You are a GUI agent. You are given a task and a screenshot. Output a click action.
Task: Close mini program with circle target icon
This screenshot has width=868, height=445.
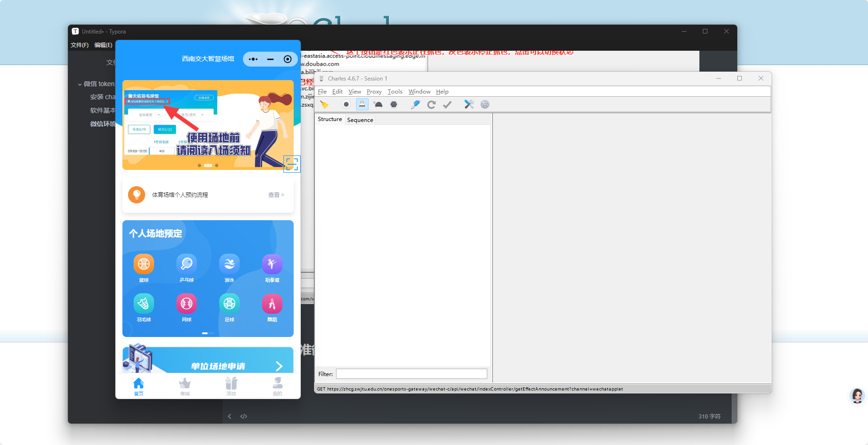pos(288,59)
